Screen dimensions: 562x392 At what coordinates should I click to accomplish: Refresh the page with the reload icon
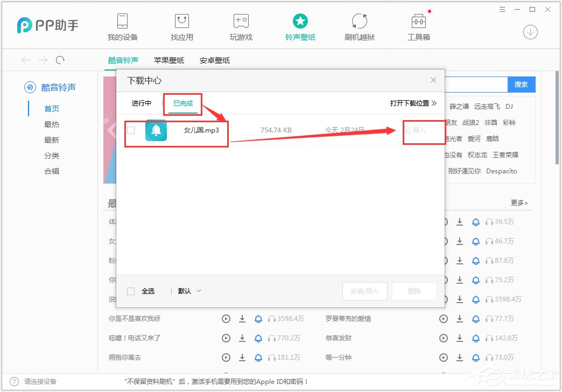[x=60, y=60]
